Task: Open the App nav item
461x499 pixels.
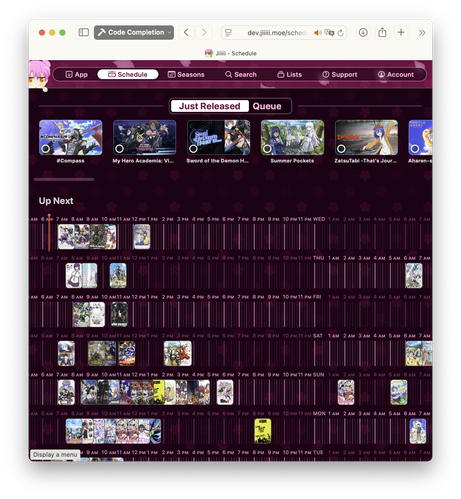Action: pyautogui.click(x=77, y=74)
